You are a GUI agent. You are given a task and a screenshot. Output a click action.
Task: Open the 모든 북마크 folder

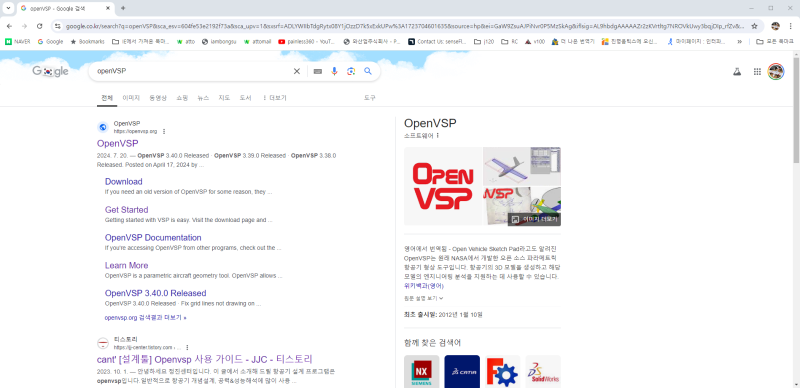click(x=775, y=42)
